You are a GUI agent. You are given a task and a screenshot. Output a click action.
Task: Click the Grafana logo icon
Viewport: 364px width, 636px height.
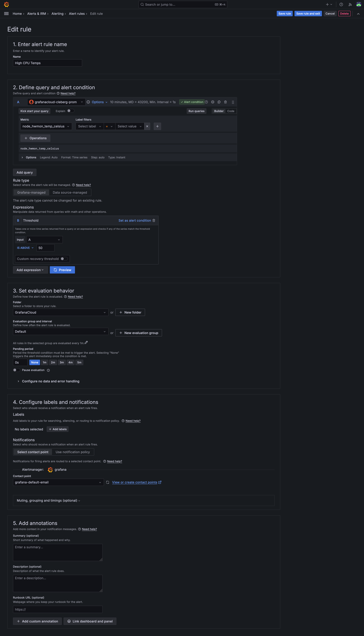[x=6, y=5]
